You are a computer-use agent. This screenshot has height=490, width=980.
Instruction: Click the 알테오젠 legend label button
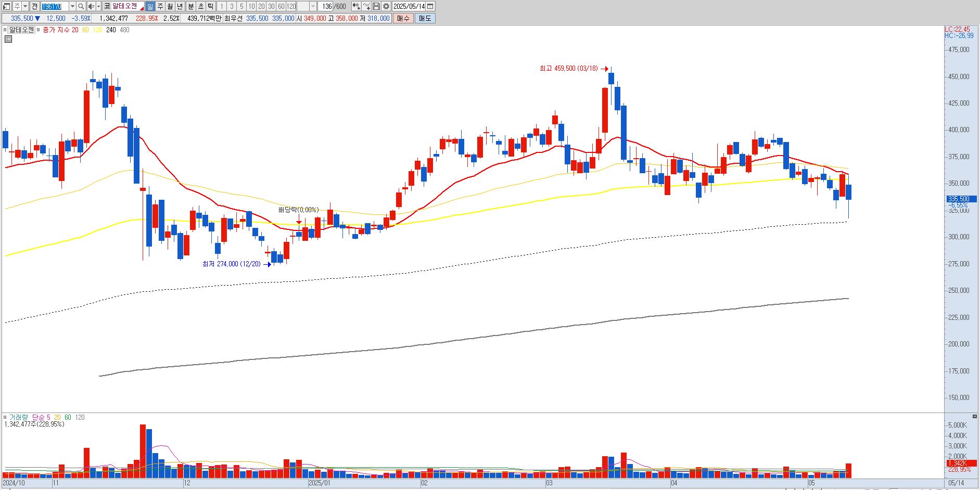coord(21,30)
